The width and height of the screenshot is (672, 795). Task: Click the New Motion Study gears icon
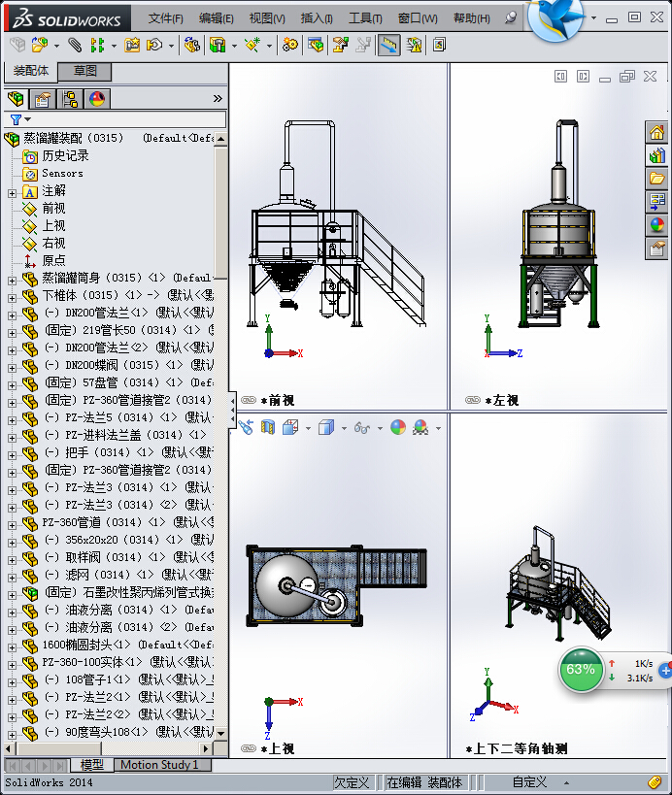point(289,45)
